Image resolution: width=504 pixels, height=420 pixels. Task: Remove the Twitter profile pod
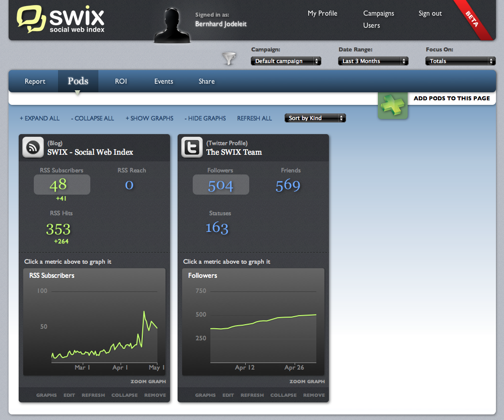click(x=314, y=395)
